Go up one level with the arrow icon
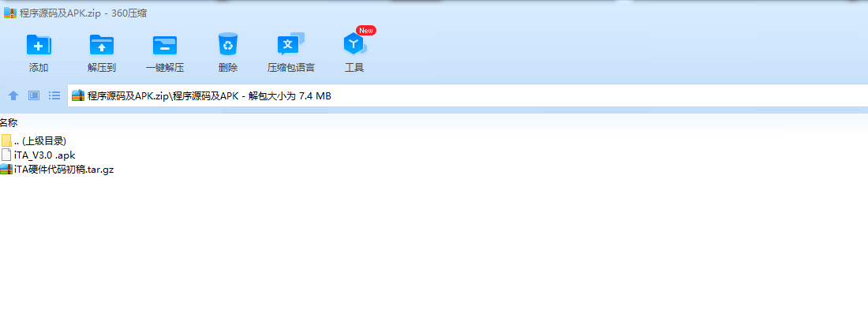The width and height of the screenshot is (868, 325). pyautogui.click(x=13, y=95)
